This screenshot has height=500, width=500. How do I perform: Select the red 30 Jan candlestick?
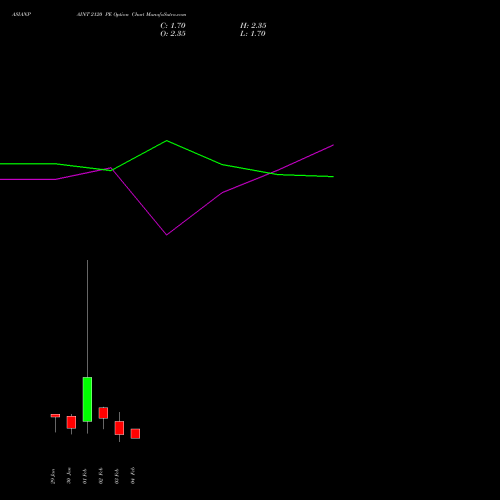pyautogui.click(x=71, y=422)
